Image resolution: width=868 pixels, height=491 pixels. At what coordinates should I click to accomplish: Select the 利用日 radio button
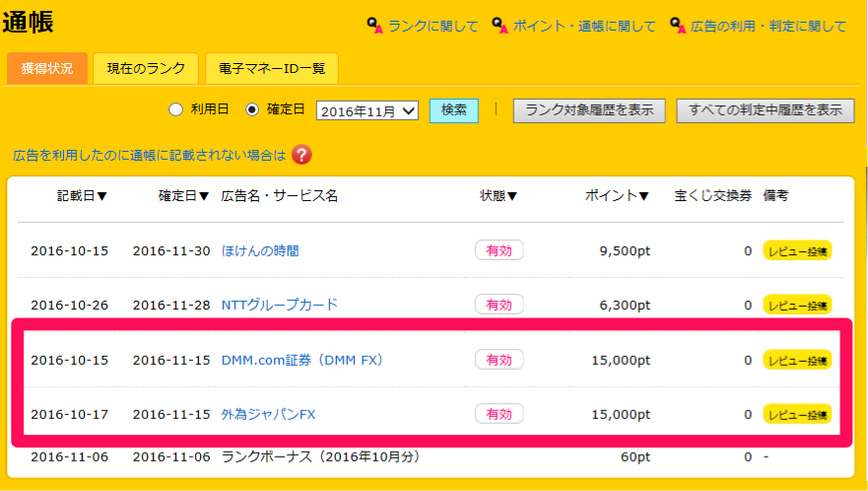point(175,109)
